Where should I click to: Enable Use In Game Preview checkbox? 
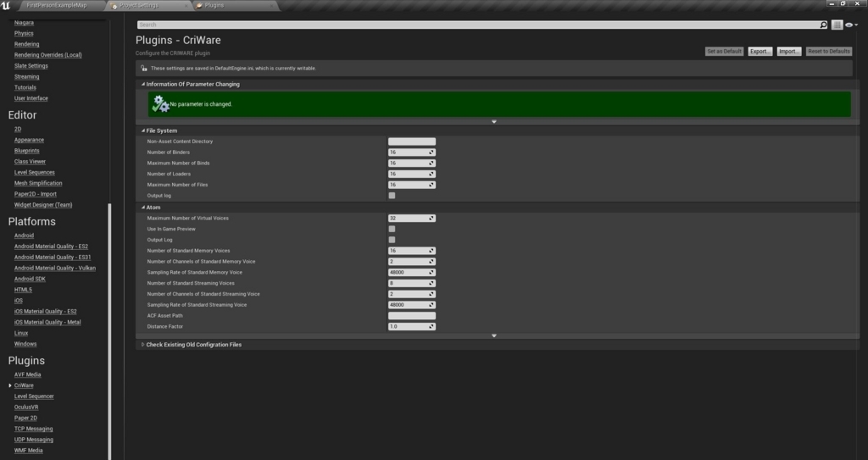(392, 229)
